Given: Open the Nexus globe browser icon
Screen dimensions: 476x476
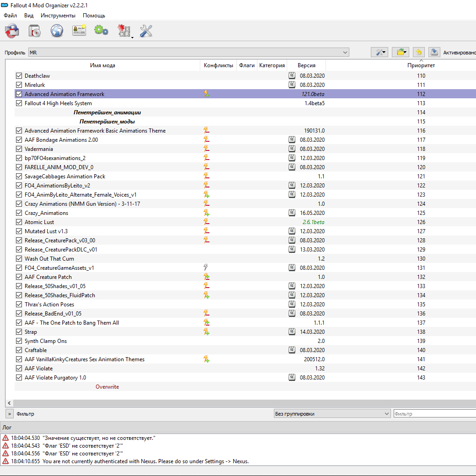Looking at the screenshot, I should [57, 31].
